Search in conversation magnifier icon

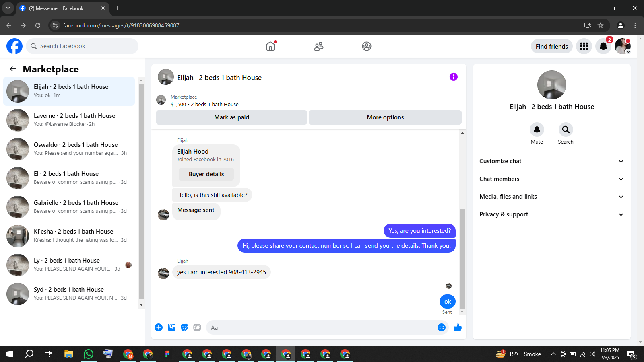(566, 130)
